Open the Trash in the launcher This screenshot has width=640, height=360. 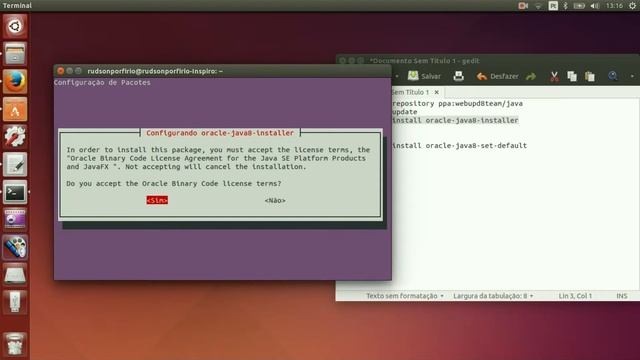pos(15,344)
